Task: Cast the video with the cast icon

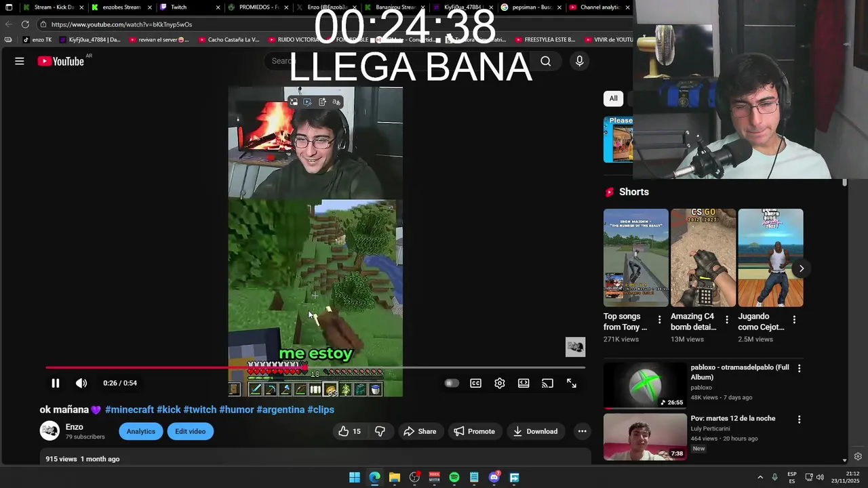Action: tap(547, 383)
